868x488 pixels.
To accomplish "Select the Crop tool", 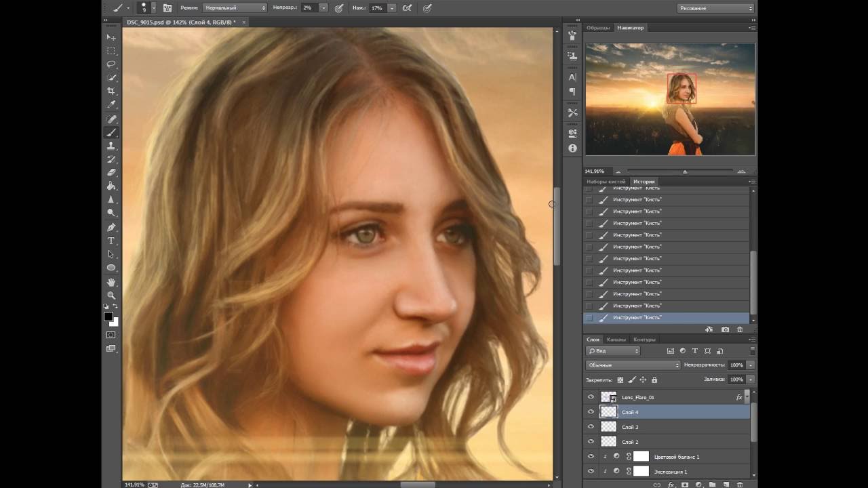I will [111, 91].
